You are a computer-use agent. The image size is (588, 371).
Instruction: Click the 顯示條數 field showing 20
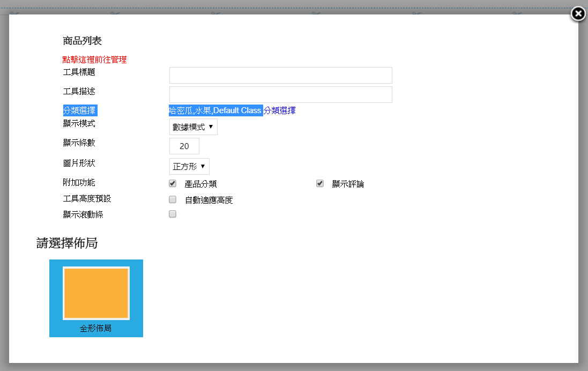184,146
